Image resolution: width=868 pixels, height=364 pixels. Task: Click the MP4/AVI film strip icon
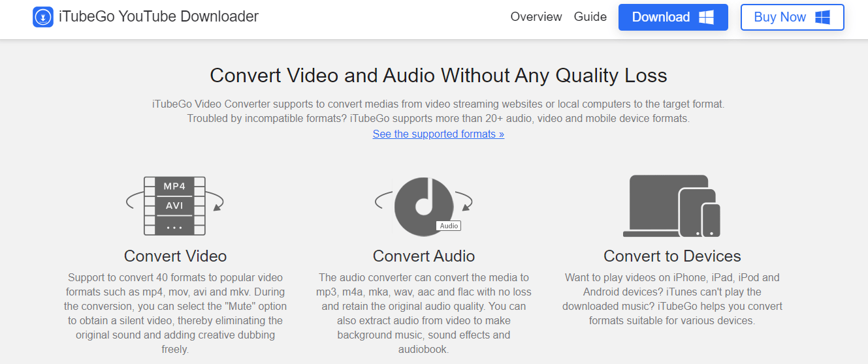(175, 205)
